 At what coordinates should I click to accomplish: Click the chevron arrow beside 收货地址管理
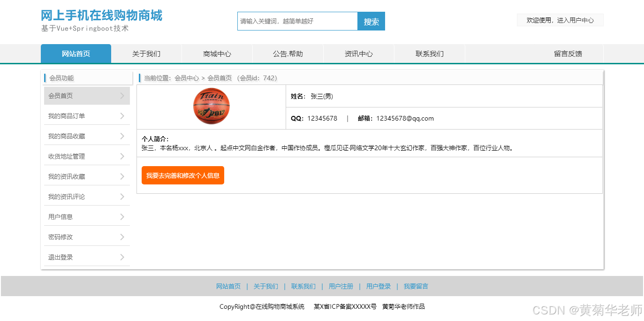[122, 156]
